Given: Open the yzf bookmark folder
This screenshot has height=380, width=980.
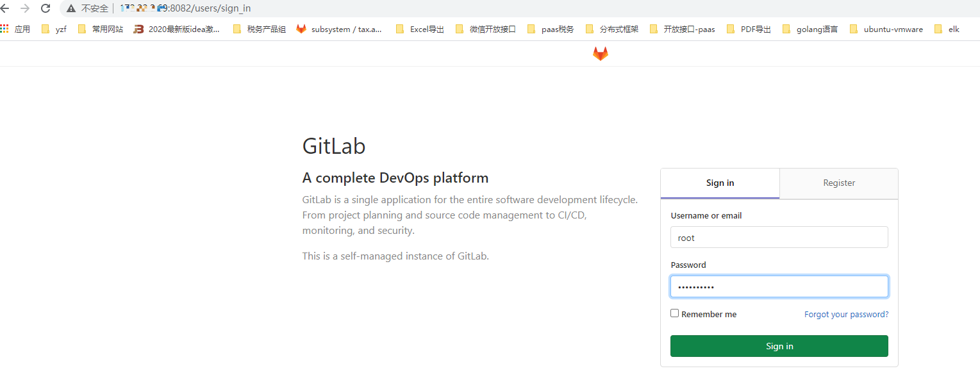Looking at the screenshot, I should 54,29.
